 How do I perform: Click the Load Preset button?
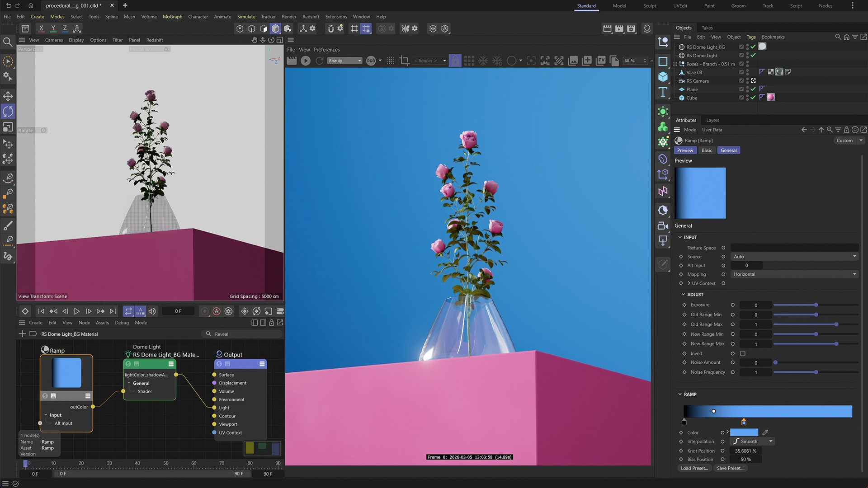694,468
